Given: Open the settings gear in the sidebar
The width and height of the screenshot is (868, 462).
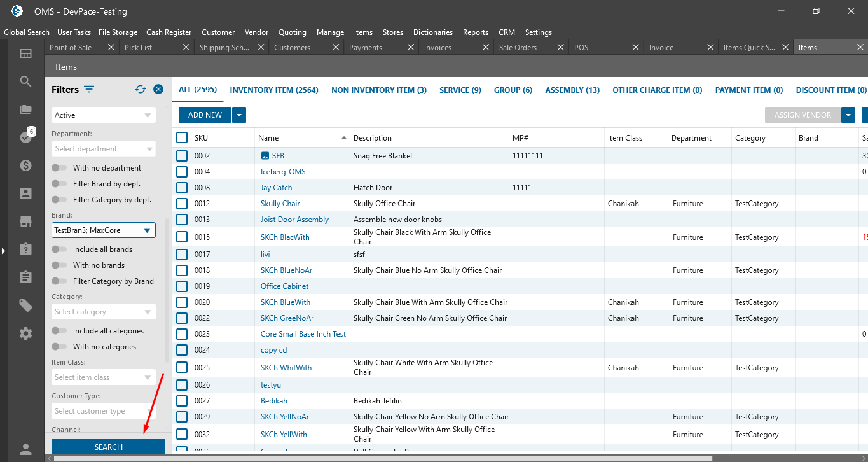Looking at the screenshot, I should (x=25, y=333).
